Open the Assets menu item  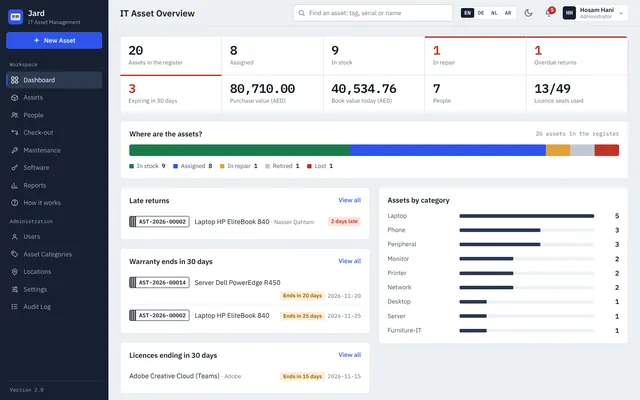pyautogui.click(x=54, y=98)
